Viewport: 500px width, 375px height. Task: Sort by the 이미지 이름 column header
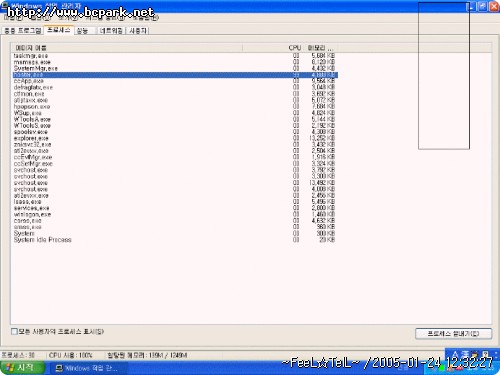(127, 48)
